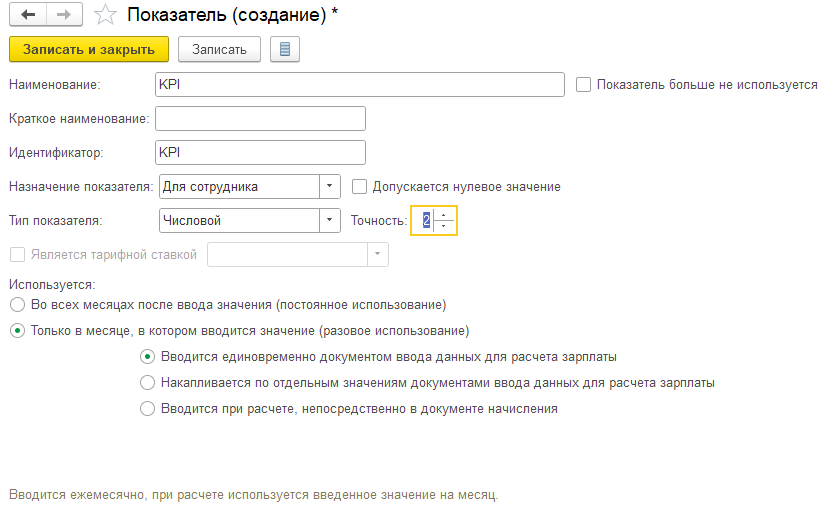Increase precision with the up spinner arrow
824x514 pixels.
pos(444,215)
